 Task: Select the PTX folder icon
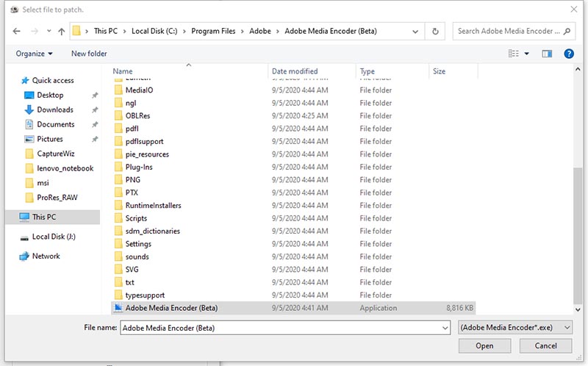(x=118, y=193)
